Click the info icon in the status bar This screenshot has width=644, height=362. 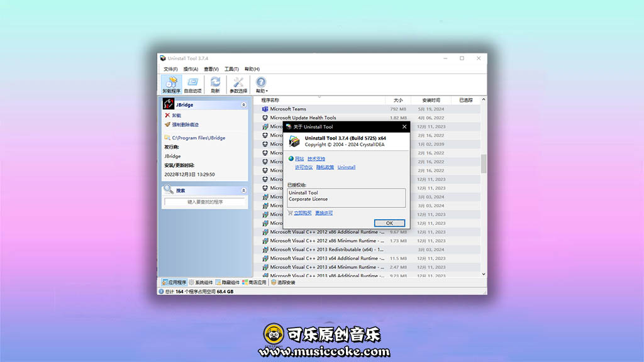point(161,292)
